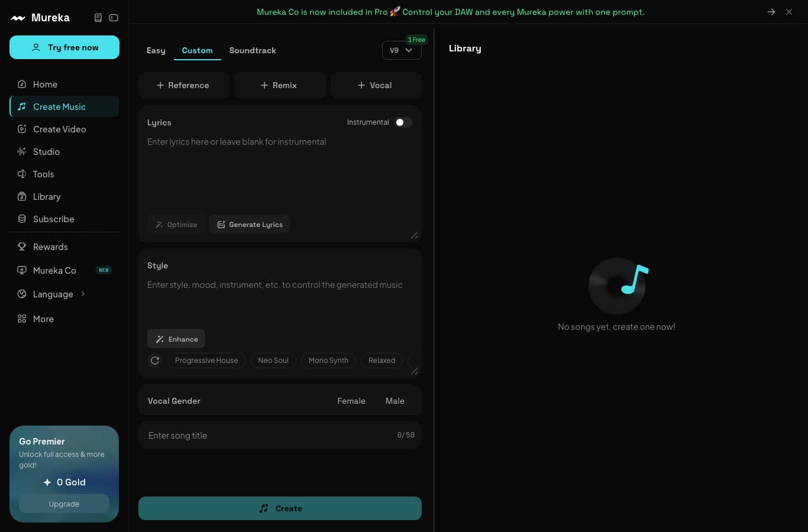
Task: Click the 'No songs yet, create one now!' text
Action: 616,327
